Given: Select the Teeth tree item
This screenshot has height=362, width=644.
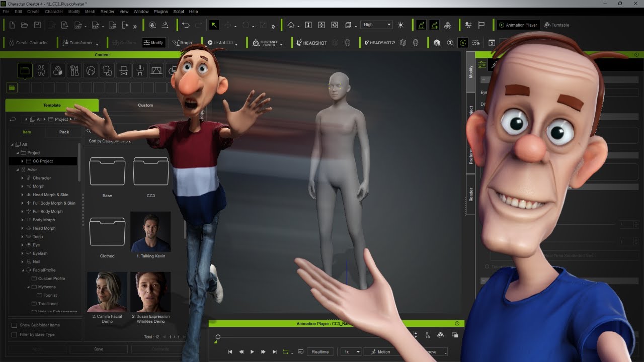Looking at the screenshot, I should [38, 236].
